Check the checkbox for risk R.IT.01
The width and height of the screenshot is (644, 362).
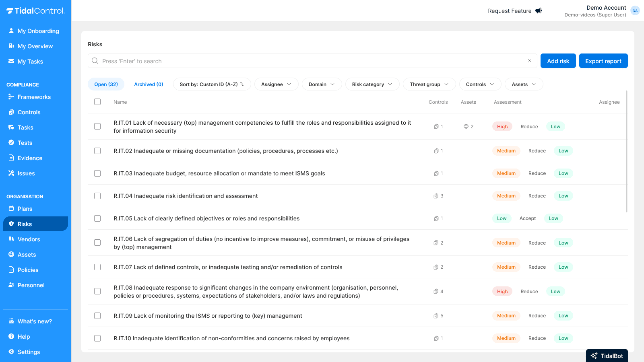(97, 126)
